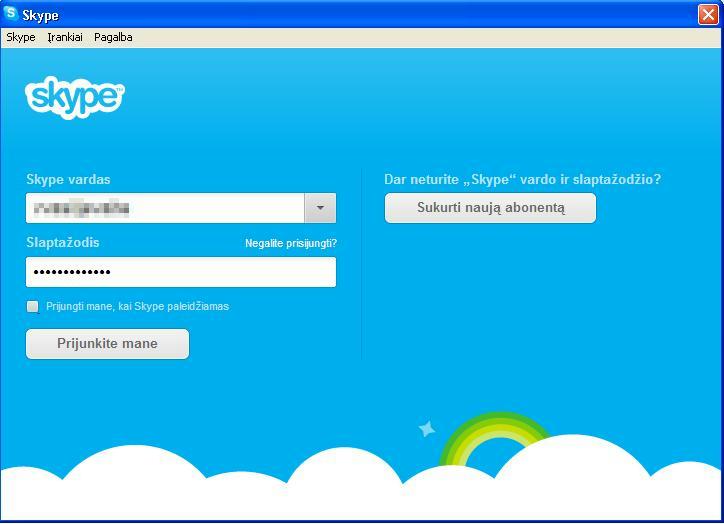Open the 'Negalite prisijungti?' link
724x524 pixels.
click(291, 244)
